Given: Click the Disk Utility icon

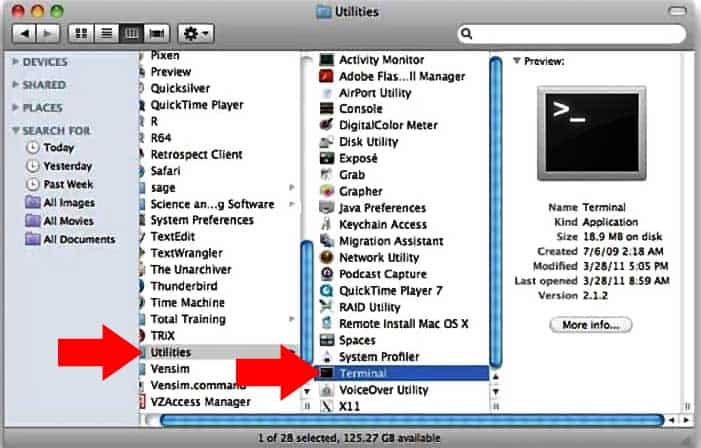Looking at the screenshot, I should coord(326,142).
